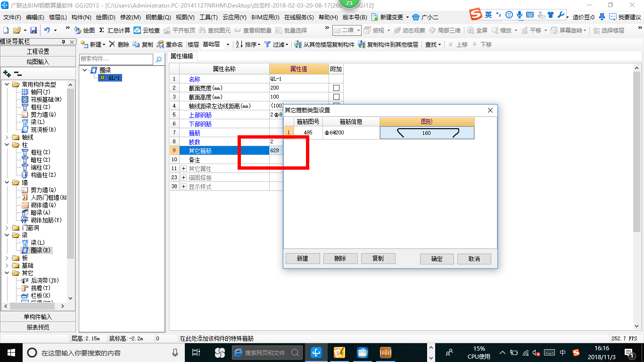Click the 图形 cell showing 160
644x362 pixels.
(427, 133)
